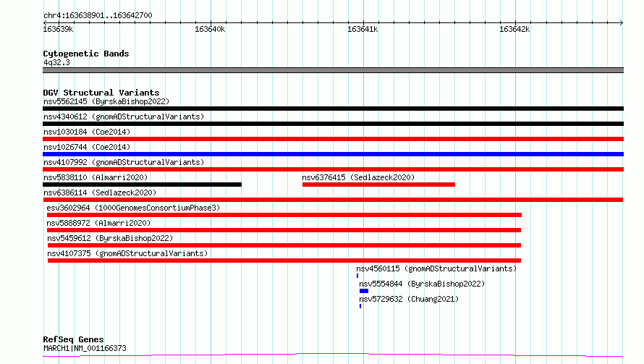
Task: Select the short black nsv5838110 bar
Action: (x=142, y=185)
